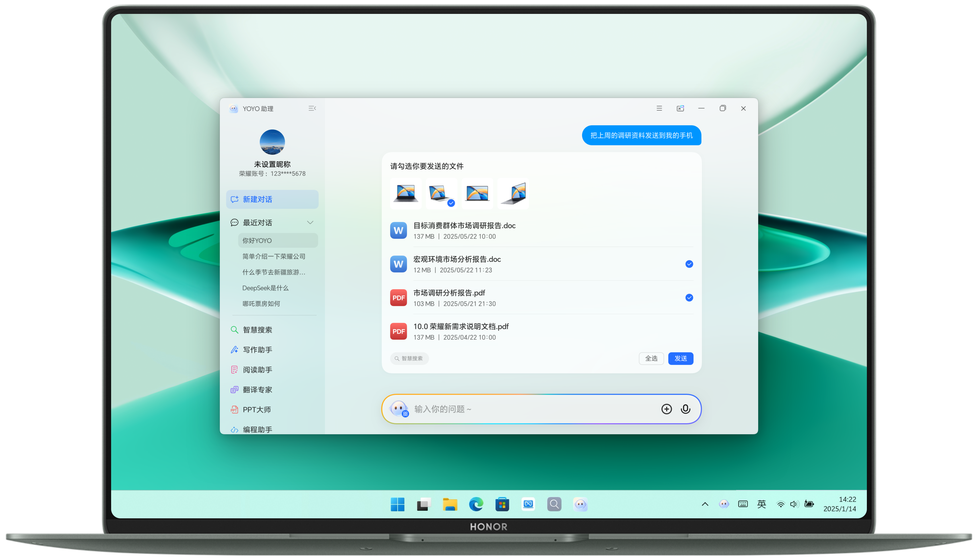978x560 pixels.
Task: Collapse the sidebar with top-left panel icon
Action: coord(312,109)
